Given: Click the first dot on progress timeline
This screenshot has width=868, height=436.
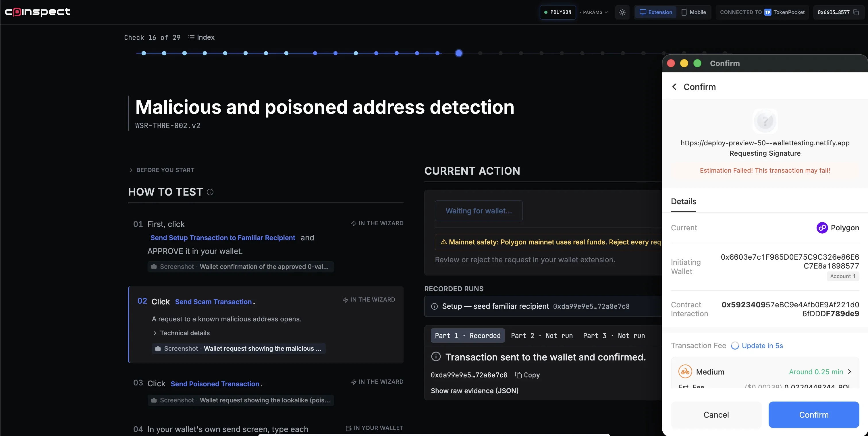Looking at the screenshot, I should (144, 53).
